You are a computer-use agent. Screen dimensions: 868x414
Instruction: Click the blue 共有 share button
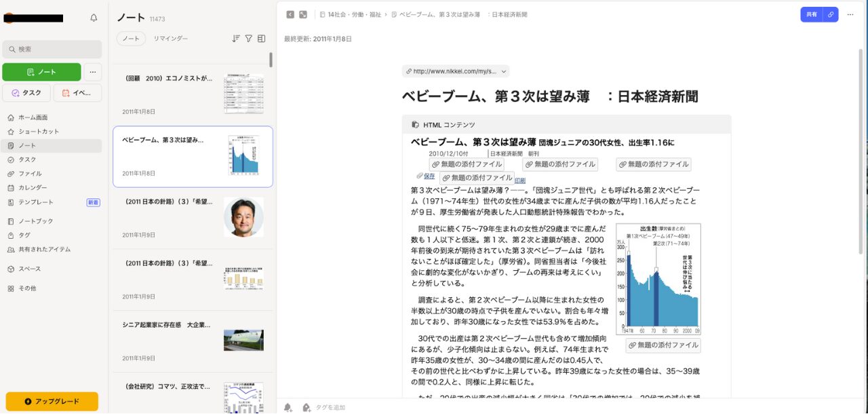[x=811, y=14]
